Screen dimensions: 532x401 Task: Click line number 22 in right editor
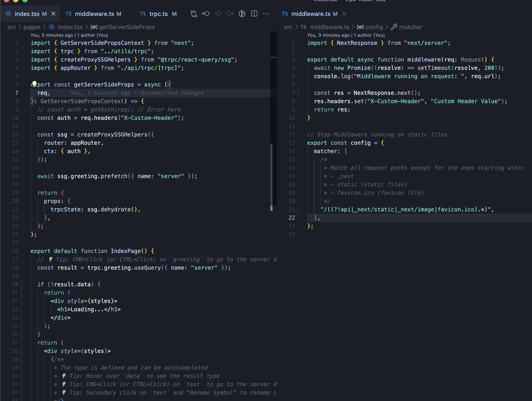291,218
